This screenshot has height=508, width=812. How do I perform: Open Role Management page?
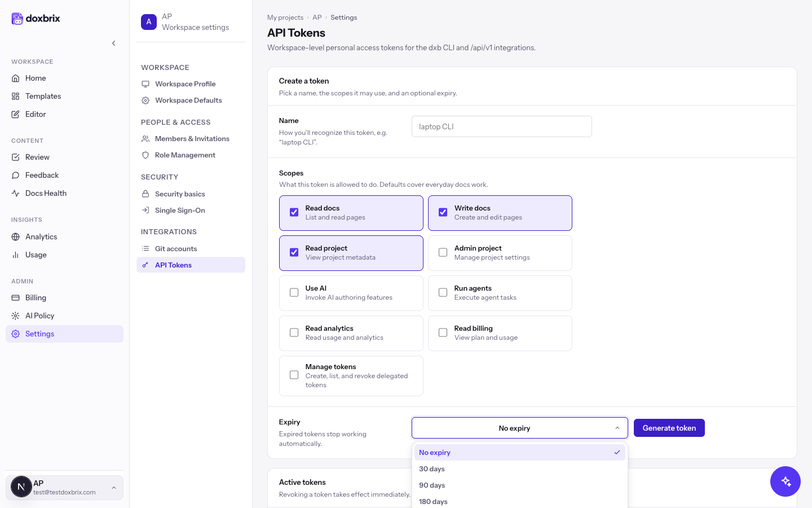coord(191,155)
